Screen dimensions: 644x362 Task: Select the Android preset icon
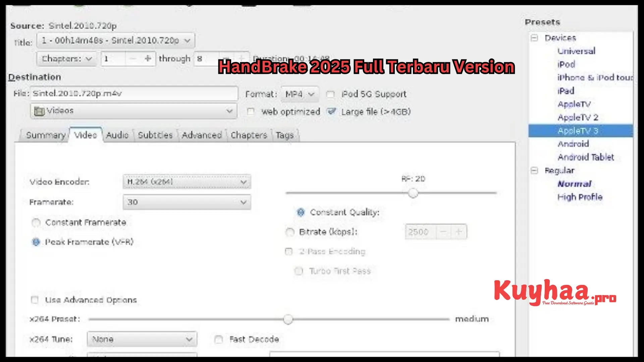pyautogui.click(x=573, y=144)
